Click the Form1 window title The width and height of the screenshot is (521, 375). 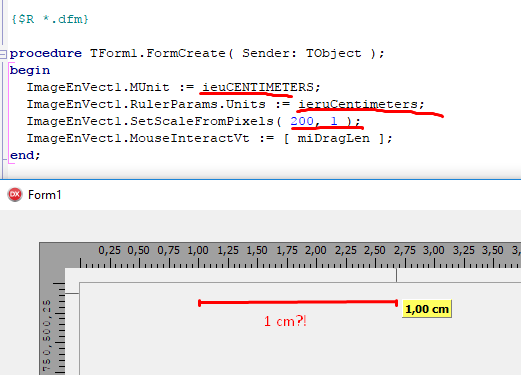pyautogui.click(x=45, y=195)
